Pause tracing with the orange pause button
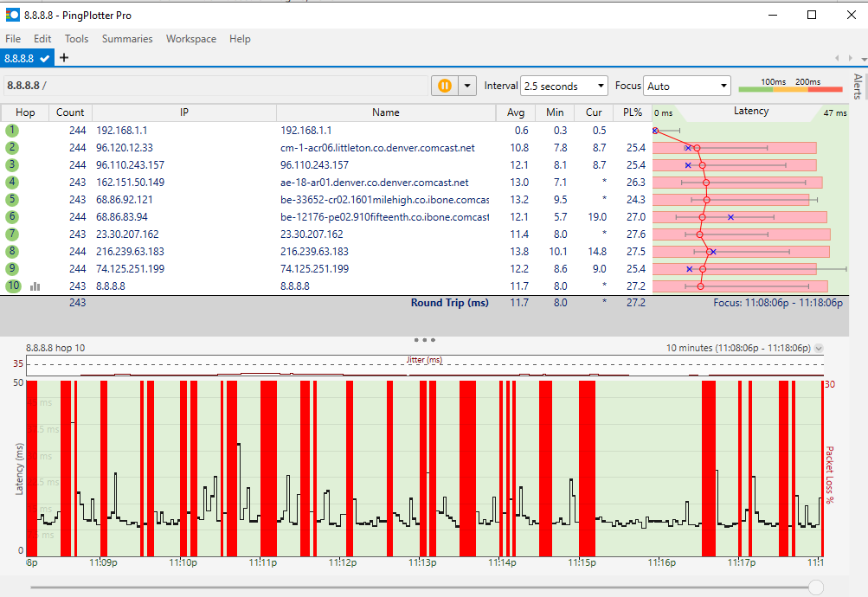Viewport: 868px width, 597px height. (445, 86)
